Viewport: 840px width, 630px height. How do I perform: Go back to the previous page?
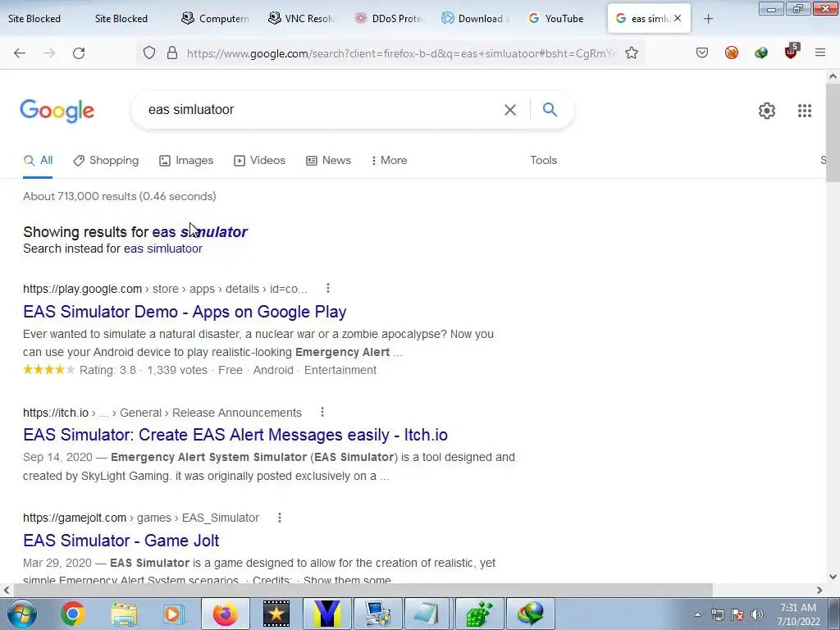(20, 53)
